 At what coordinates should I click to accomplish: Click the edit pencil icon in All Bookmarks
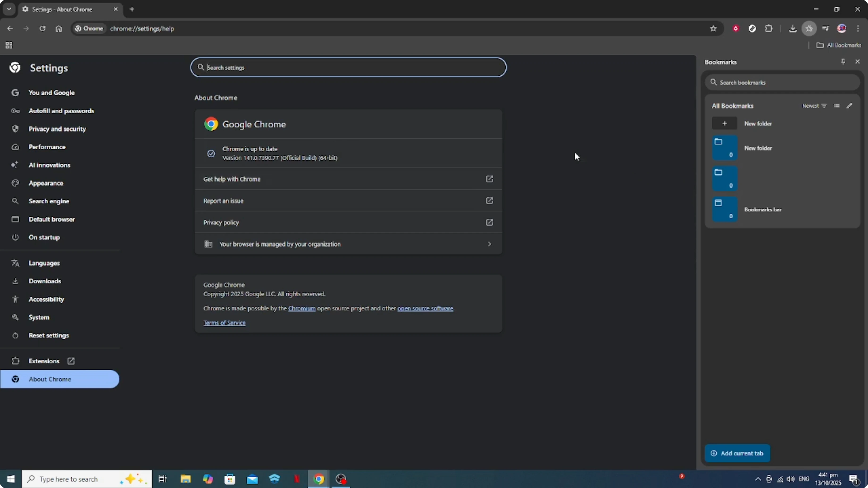point(849,106)
